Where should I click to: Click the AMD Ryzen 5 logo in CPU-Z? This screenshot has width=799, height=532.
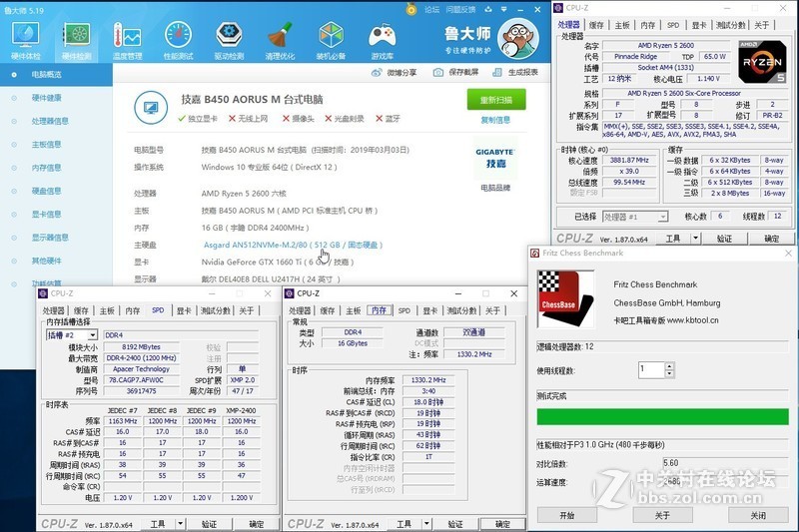[x=762, y=62]
